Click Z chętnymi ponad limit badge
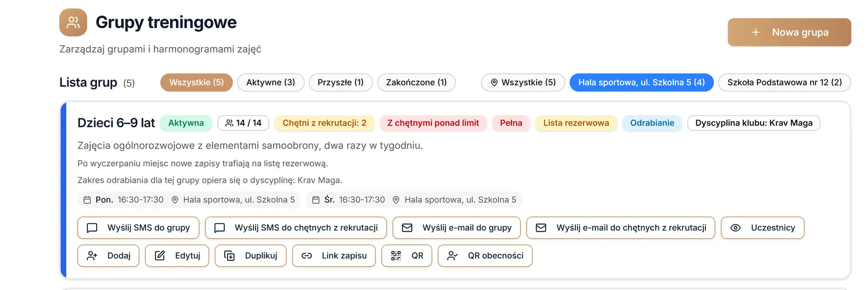The image size is (868, 290). click(x=433, y=123)
